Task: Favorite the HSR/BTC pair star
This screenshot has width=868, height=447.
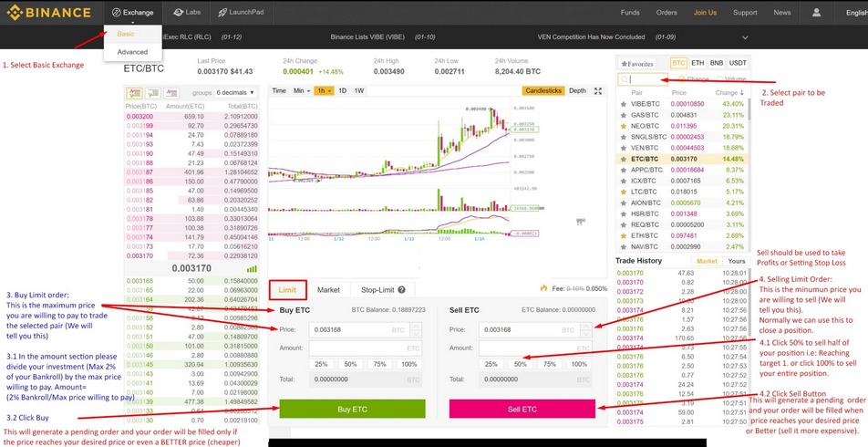Action: pyautogui.click(x=624, y=213)
